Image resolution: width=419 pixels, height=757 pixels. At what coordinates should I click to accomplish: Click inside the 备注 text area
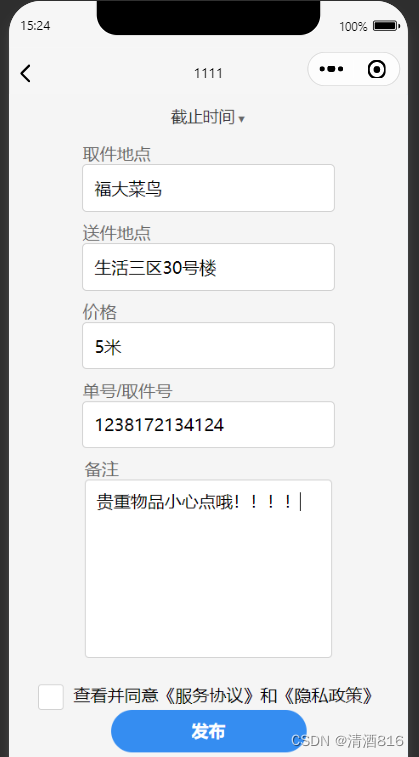pos(208,568)
